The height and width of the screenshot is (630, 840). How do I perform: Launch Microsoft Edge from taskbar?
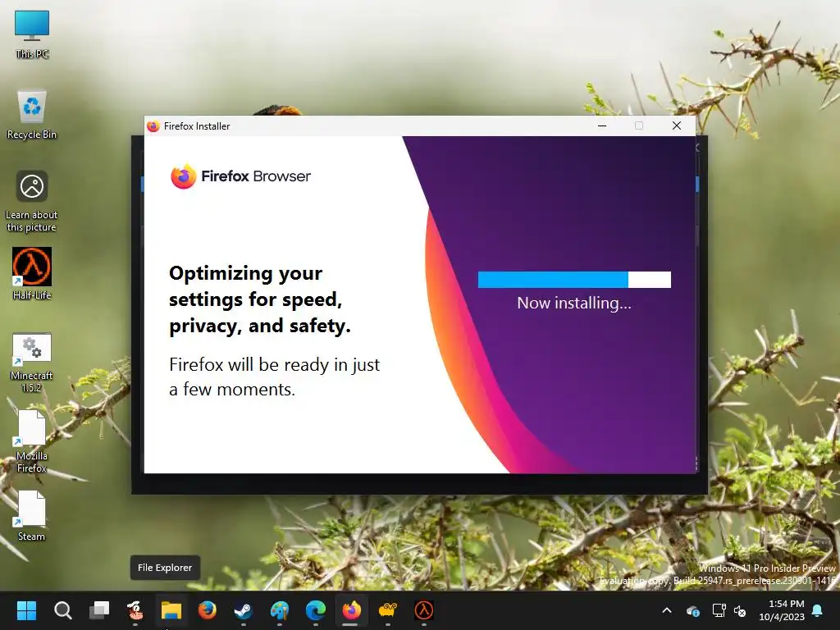[x=316, y=609]
